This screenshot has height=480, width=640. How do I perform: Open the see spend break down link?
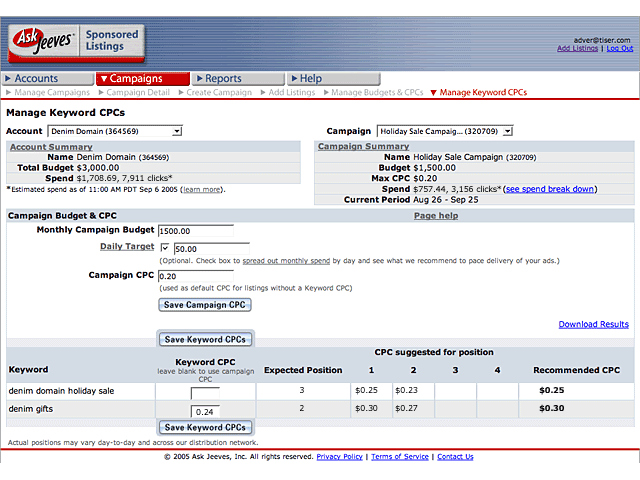pyautogui.click(x=549, y=188)
